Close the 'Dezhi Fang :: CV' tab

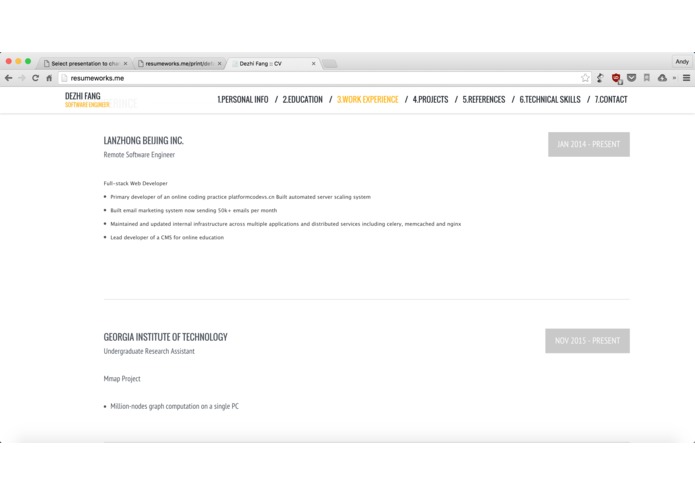pyautogui.click(x=313, y=64)
